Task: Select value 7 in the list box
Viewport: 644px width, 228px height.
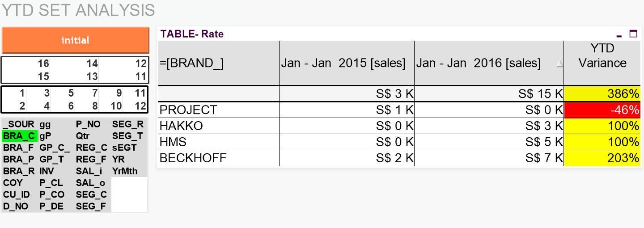Action: click(x=94, y=93)
